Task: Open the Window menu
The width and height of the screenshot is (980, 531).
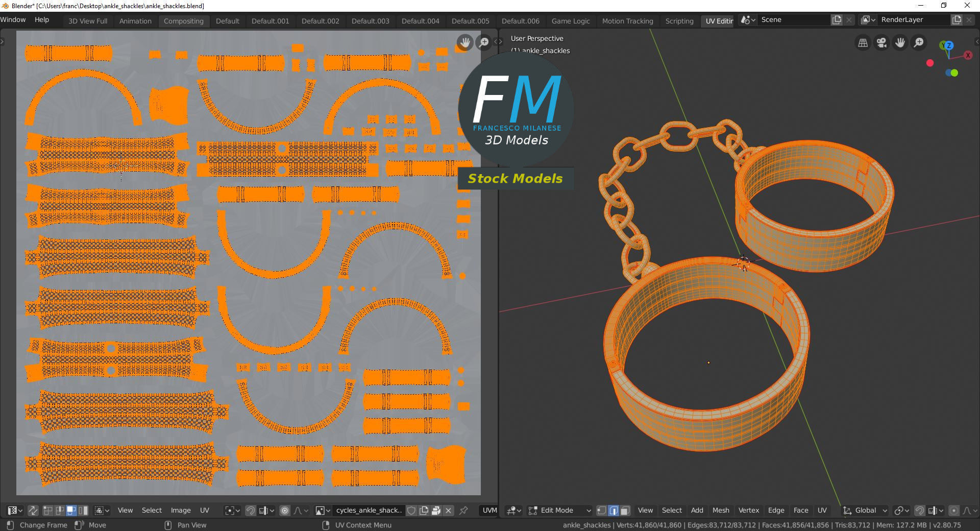Action: click(x=13, y=20)
